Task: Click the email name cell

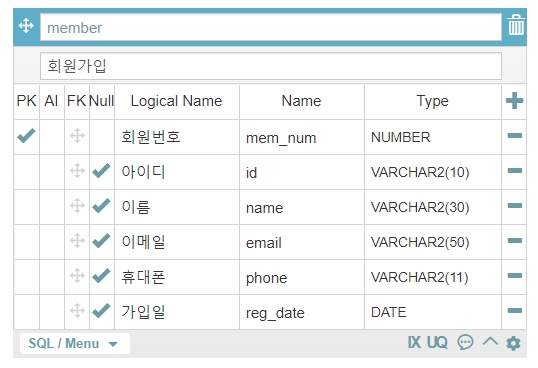Action: [x=302, y=242]
